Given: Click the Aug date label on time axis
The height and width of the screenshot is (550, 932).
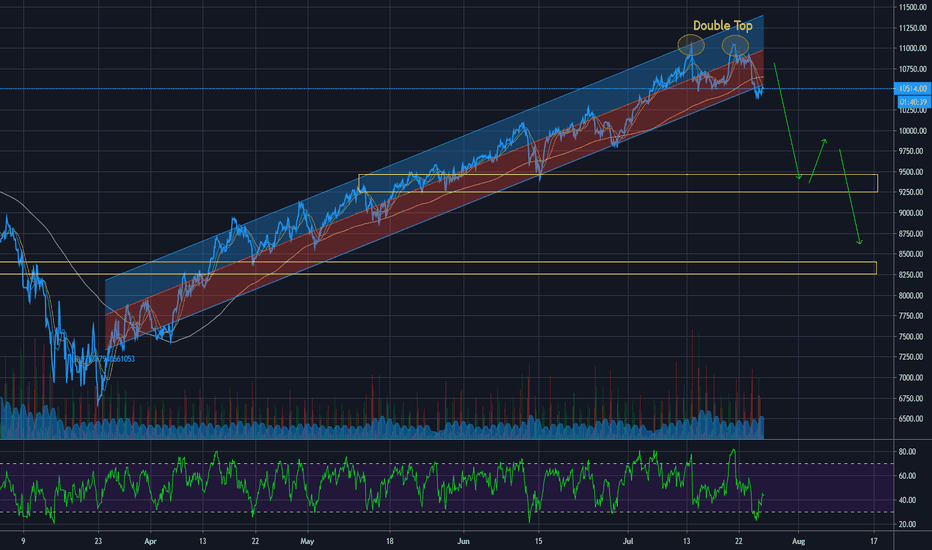Looking at the screenshot, I should pyautogui.click(x=799, y=541).
